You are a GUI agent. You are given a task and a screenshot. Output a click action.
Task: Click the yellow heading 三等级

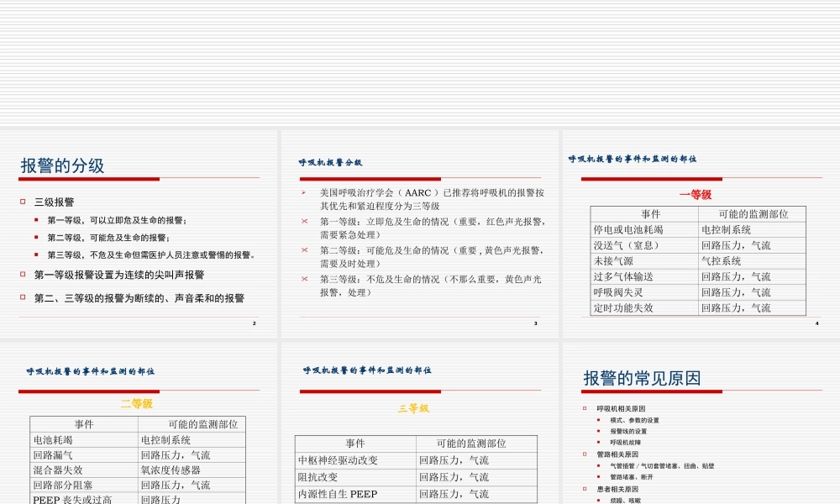point(414,408)
